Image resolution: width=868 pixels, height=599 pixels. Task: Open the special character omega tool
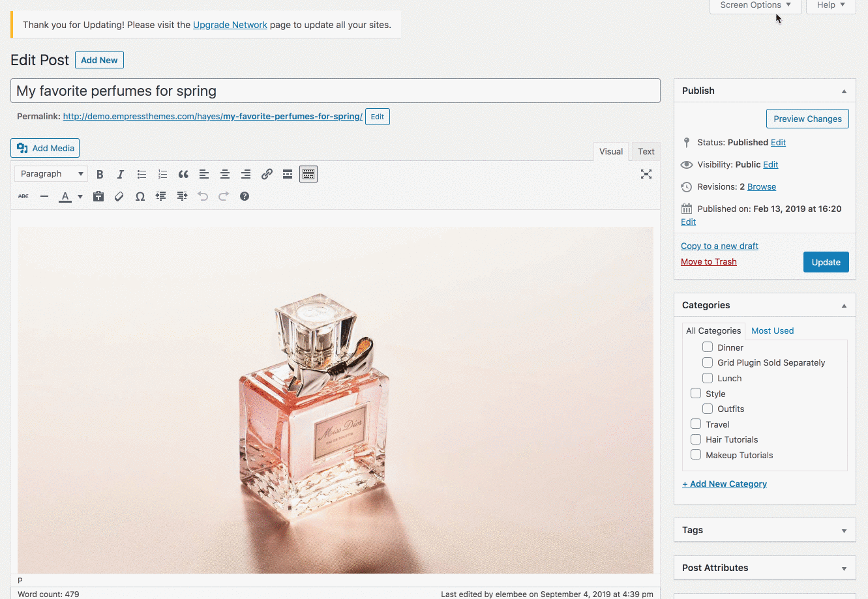click(x=140, y=196)
